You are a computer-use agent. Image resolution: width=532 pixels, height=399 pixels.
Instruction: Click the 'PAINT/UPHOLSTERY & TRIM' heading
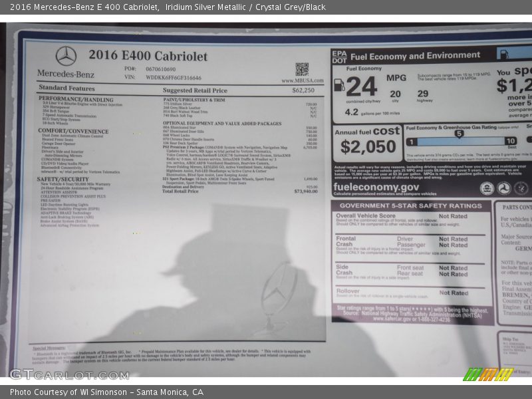[194, 100]
